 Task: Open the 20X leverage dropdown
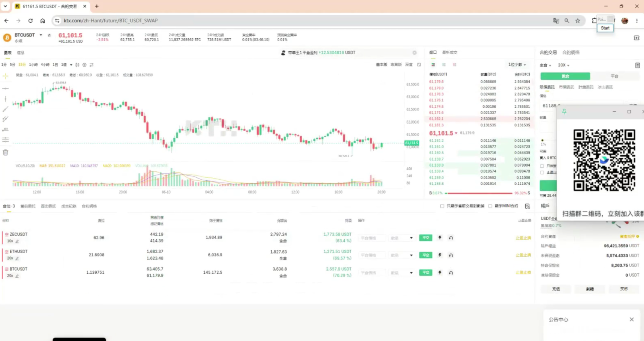point(564,65)
